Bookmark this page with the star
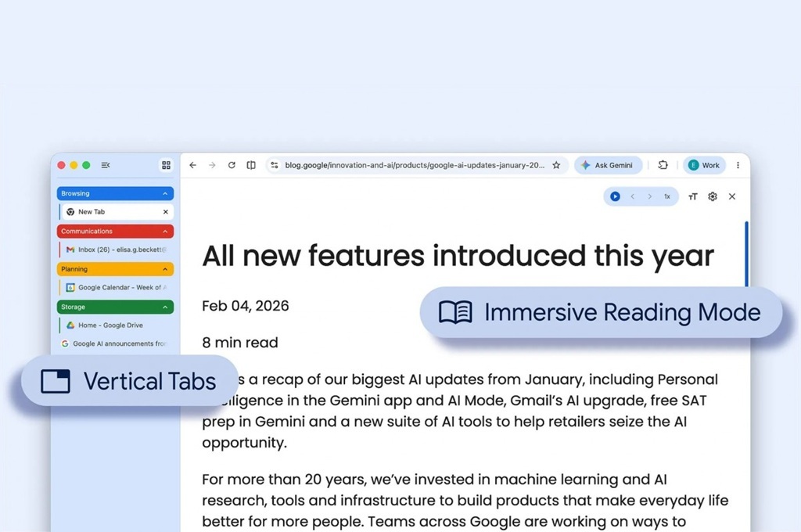The image size is (801, 532). pos(556,165)
